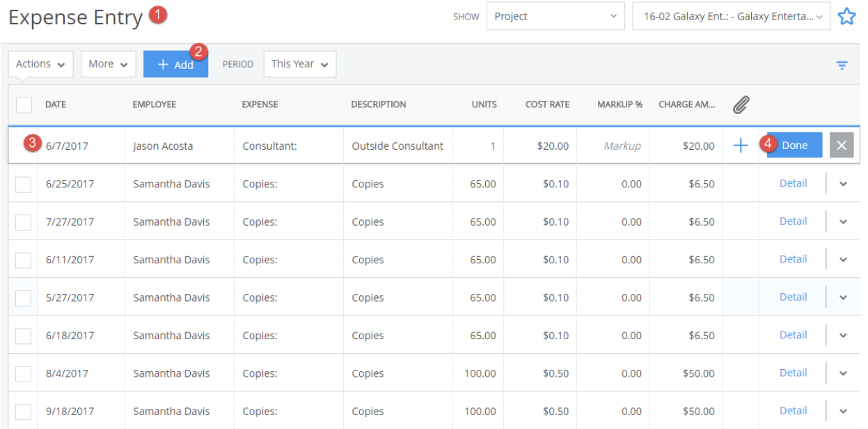This screenshot has height=429, width=868.
Task: Open Detail link for 5/27/2017 entry
Action: point(793,297)
